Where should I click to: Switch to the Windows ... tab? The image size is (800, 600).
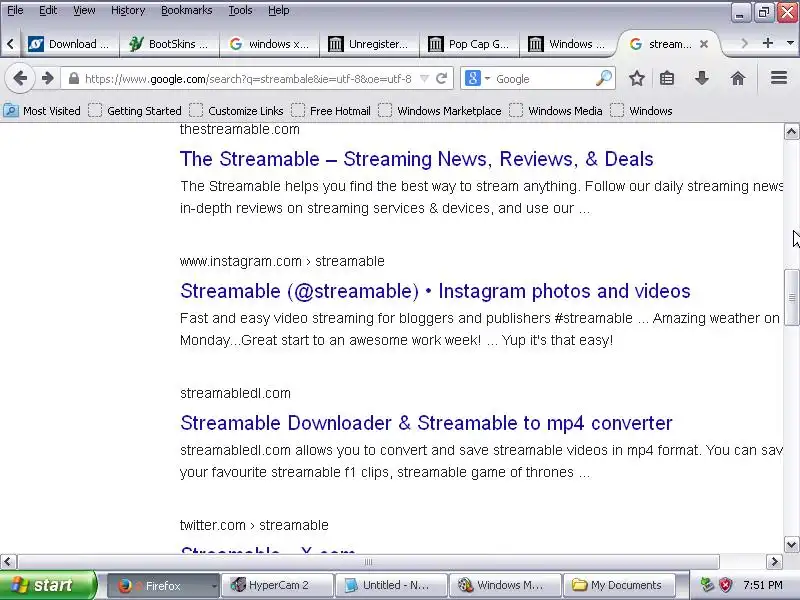pos(568,44)
